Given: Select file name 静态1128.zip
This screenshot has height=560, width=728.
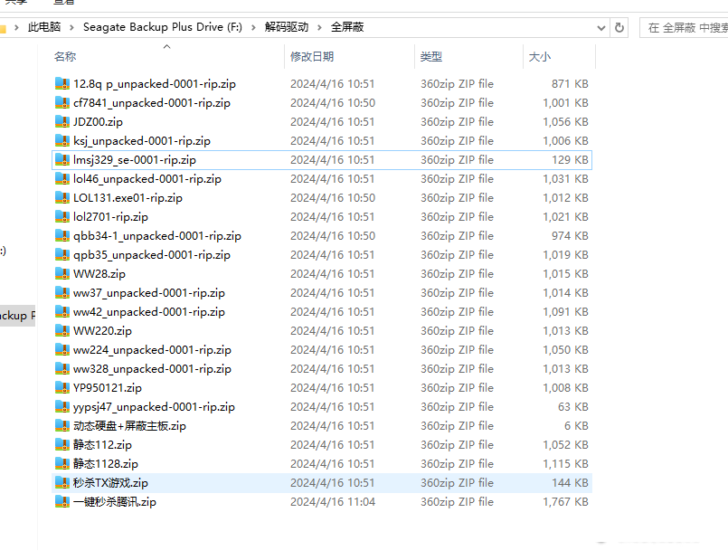Looking at the screenshot, I should point(106,464).
